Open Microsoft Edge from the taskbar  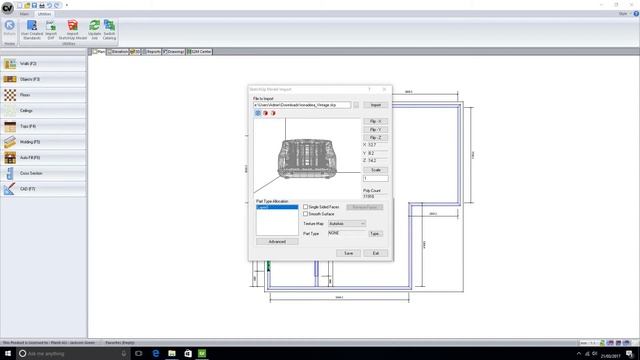156,353
